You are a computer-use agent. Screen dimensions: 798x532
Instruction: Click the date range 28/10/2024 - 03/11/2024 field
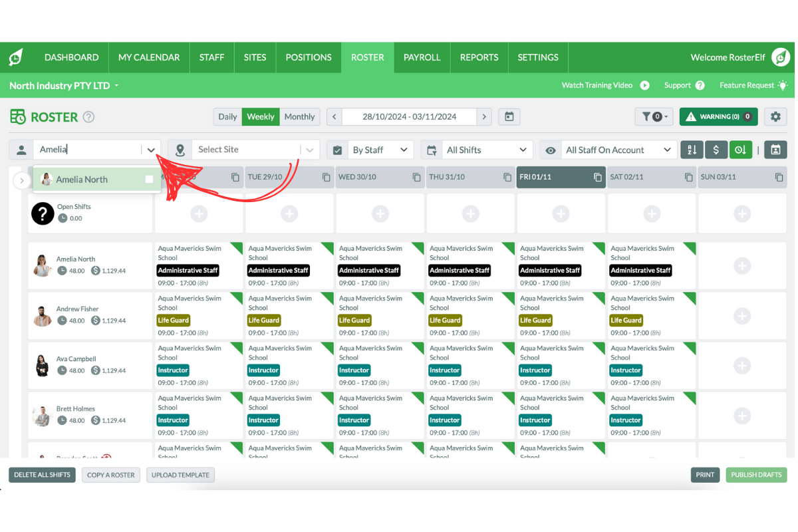(410, 116)
